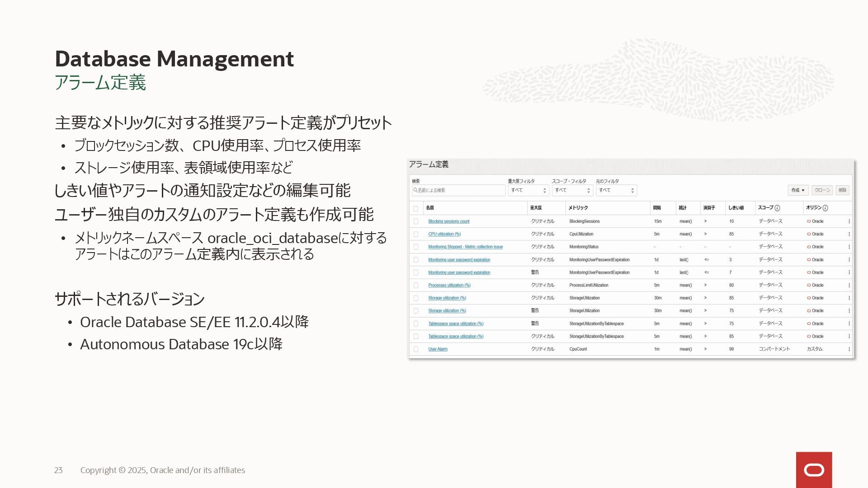The height and width of the screenshot is (488, 868).
Task: Open the スコープ・フィルタ dropdown
Action: click(x=572, y=190)
